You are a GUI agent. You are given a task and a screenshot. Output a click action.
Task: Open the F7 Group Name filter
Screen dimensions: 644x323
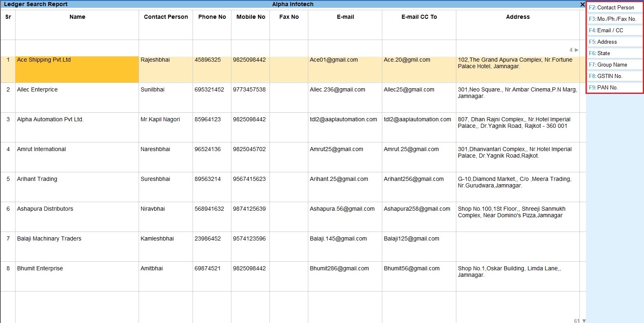615,65
